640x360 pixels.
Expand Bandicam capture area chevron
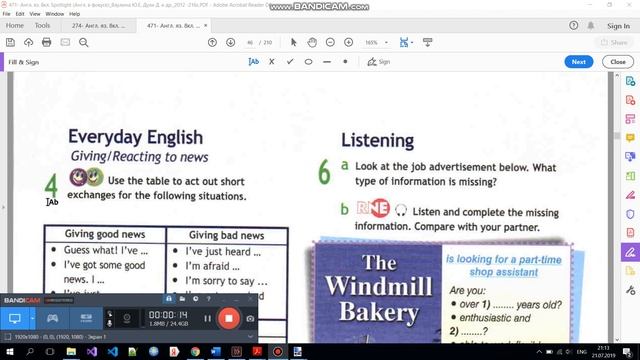pos(250,337)
